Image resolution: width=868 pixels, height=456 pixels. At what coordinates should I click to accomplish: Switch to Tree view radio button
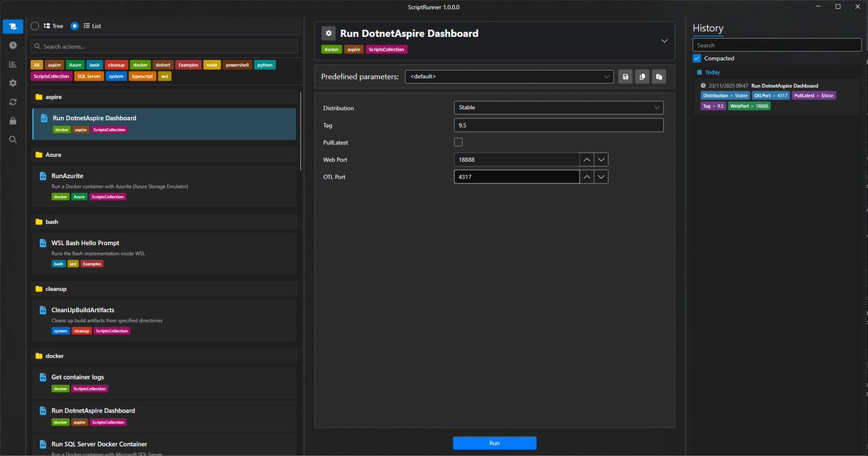click(35, 26)
